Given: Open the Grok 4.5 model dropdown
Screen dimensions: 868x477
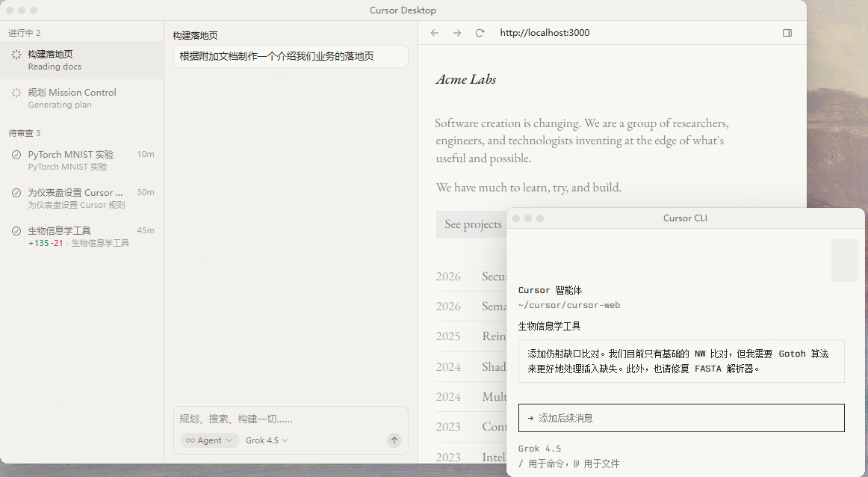Looking at the screenshot, I should pos(267,440).
